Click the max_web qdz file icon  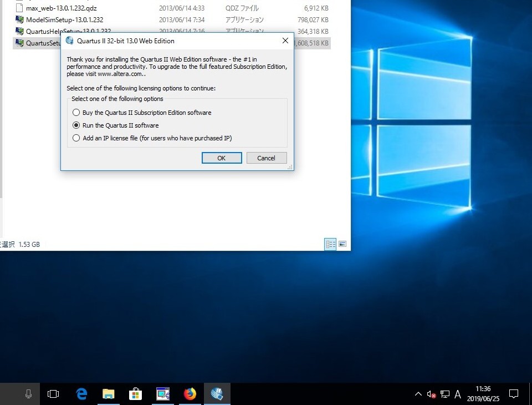click(20, 7)
